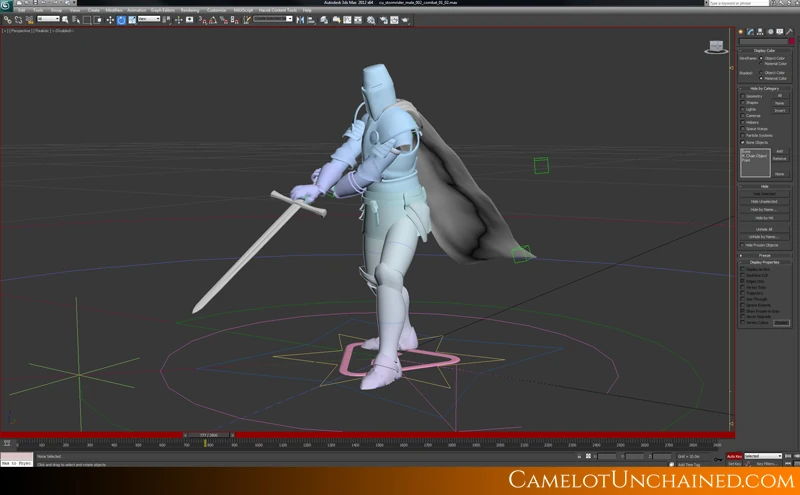Open Edit Named Selection Sets icon

[247, 20]
